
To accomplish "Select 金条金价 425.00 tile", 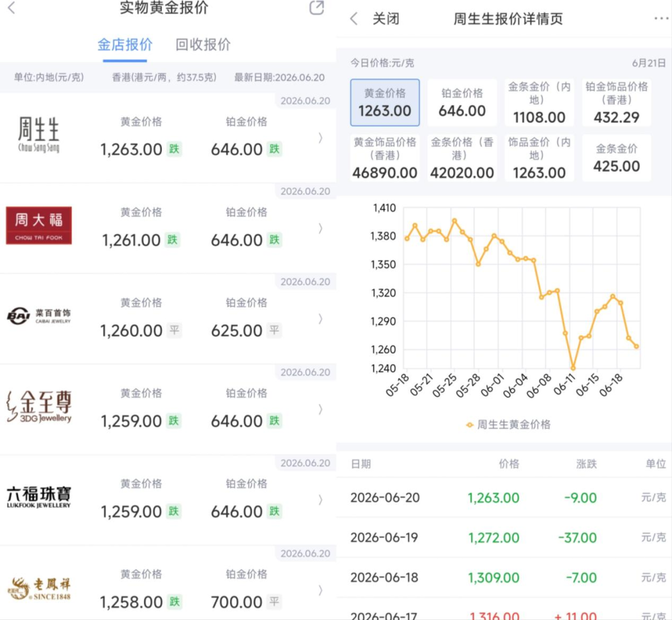I will click(616, 158).
